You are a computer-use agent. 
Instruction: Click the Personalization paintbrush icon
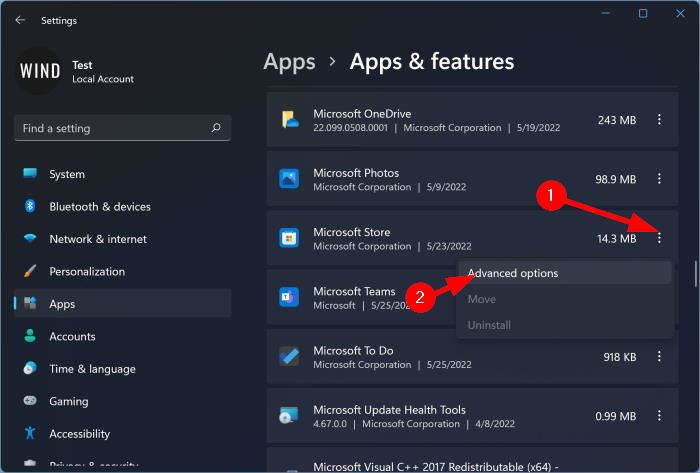30,271
